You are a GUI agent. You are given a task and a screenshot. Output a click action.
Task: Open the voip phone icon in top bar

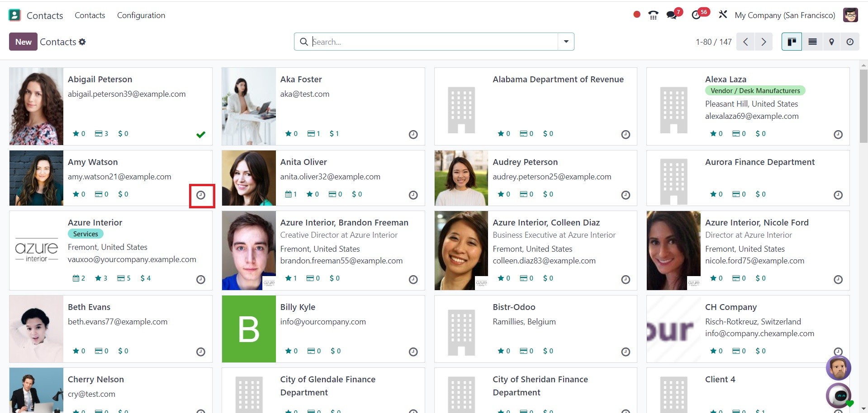tap(653, 15)
